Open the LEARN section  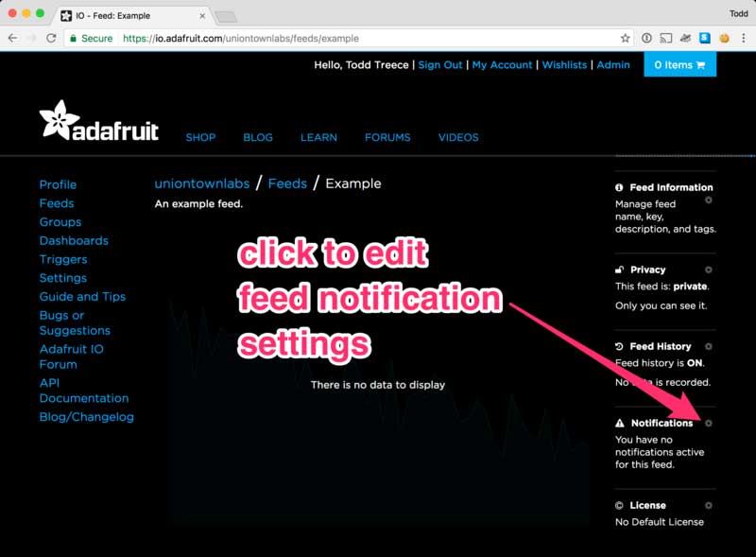click(318, 137)
